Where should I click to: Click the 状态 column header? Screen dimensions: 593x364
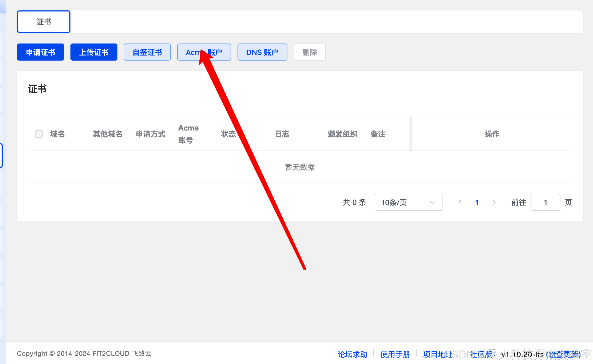click(228, 134)
